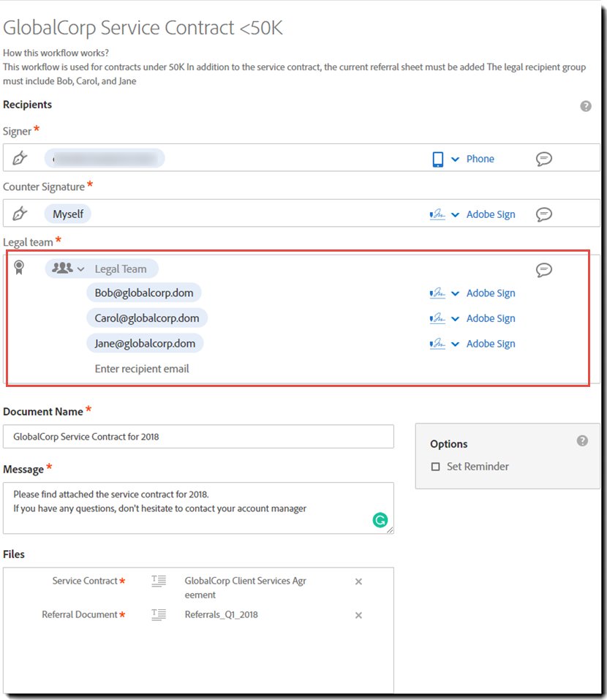The height and width of the screenshot is (700, 607).
Task: Select the Jane@globalcorp.dom recipient chip
Action: [x=145, y=343]
